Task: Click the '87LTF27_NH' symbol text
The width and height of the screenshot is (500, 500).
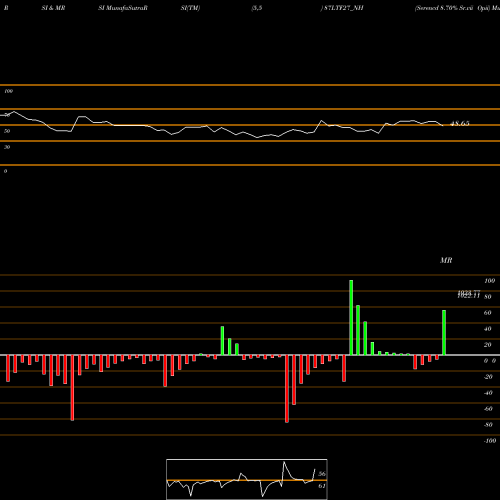Action: (343, 8)
